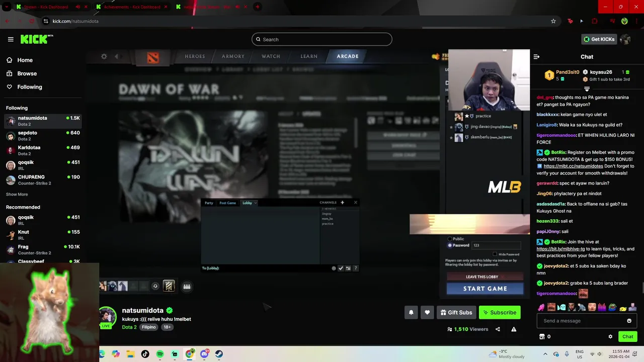This screenshot has height=362, width=644.
Task: Go to Home in the sidebar
Action: coord(25,60)
